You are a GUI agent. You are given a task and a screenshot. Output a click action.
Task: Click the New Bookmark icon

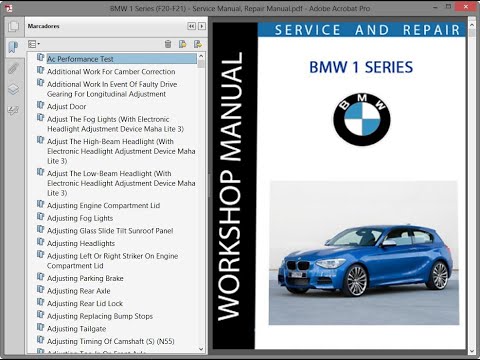point(182,44)
